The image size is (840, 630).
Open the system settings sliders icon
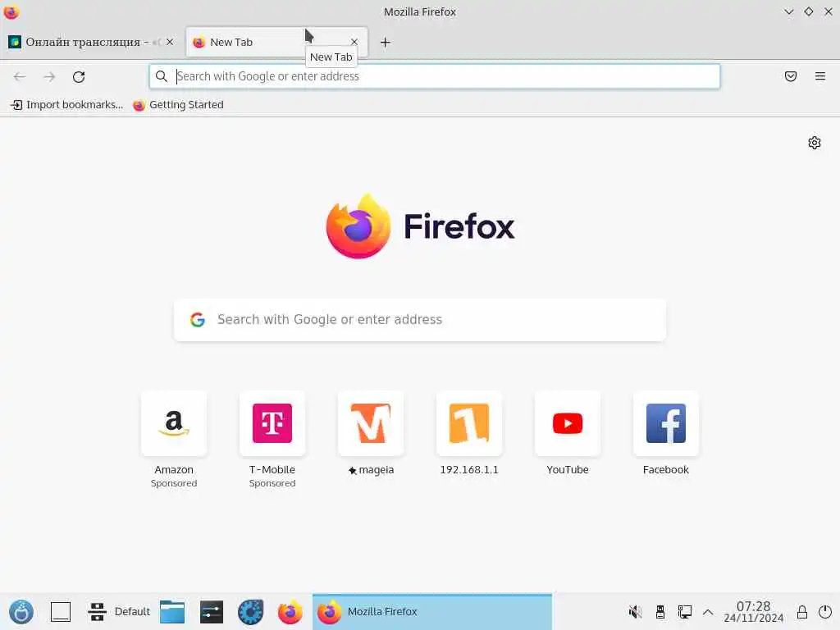point(212,612)
